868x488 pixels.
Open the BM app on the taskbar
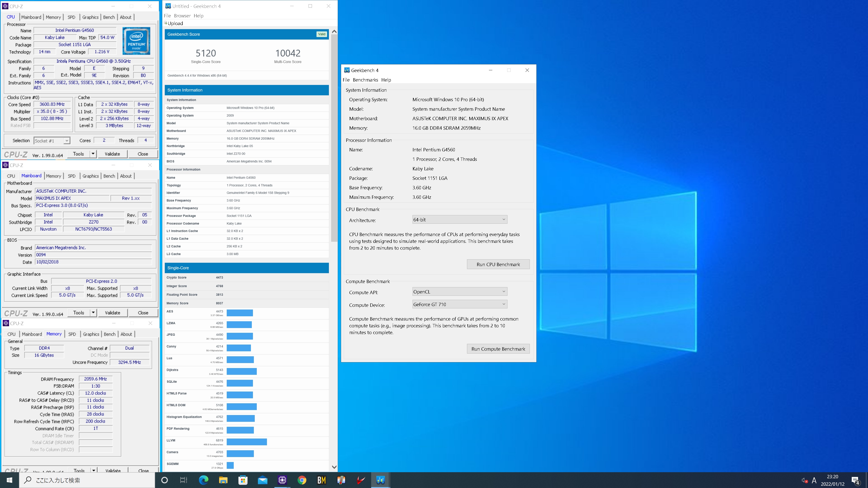point(322,480)
